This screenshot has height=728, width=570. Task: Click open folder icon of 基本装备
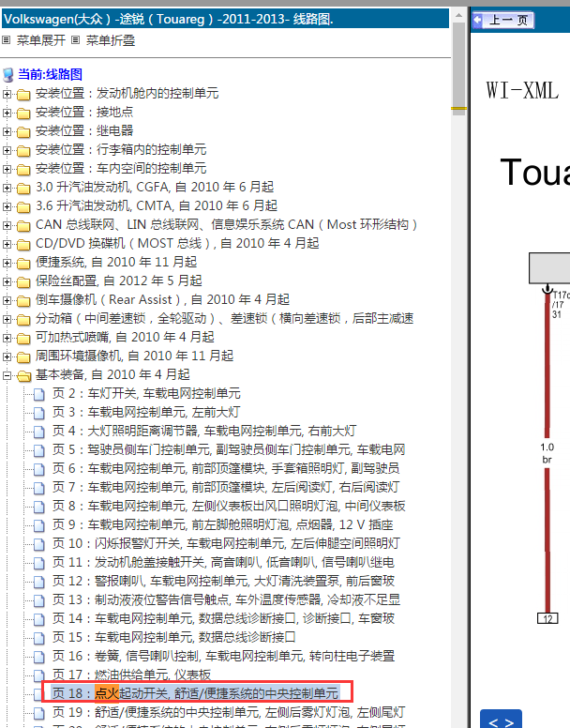23,375
